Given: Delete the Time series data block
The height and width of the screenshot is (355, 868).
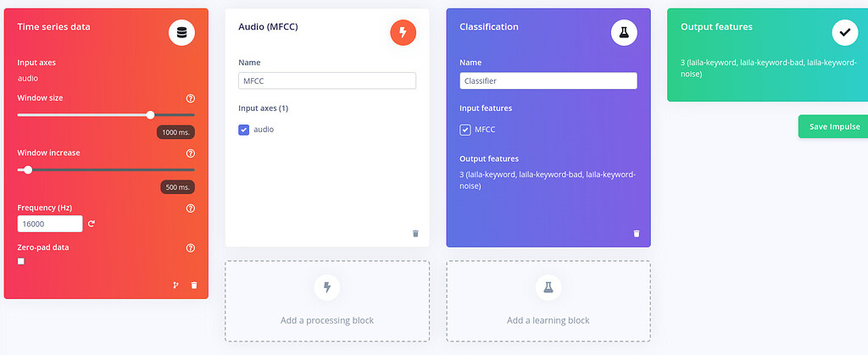Looking at the screenshot, I should point(194,286).
